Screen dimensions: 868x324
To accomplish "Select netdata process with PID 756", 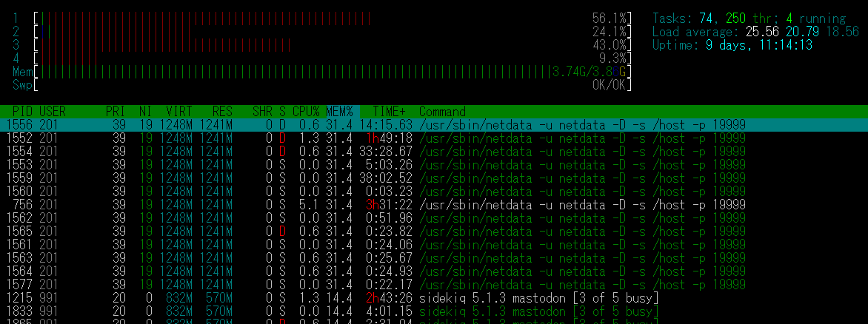I will (370, 204).
